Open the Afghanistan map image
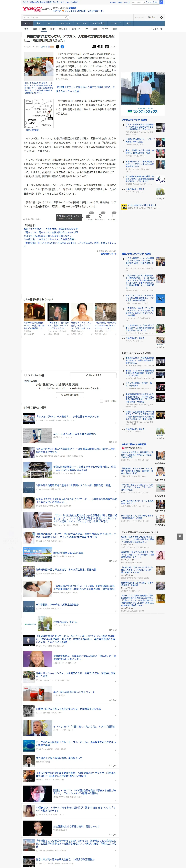The image size is (186, 868). [39, 114]
